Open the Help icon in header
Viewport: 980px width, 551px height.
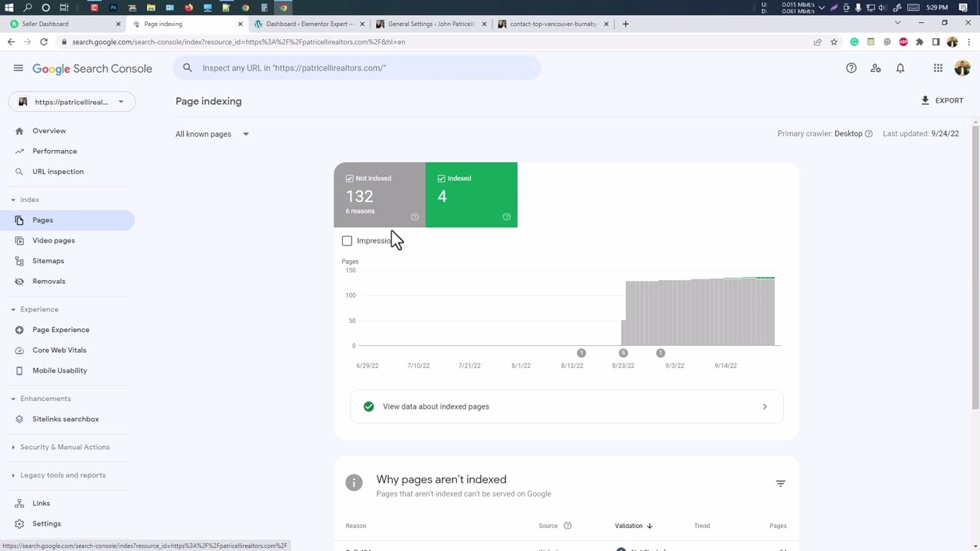851,68
